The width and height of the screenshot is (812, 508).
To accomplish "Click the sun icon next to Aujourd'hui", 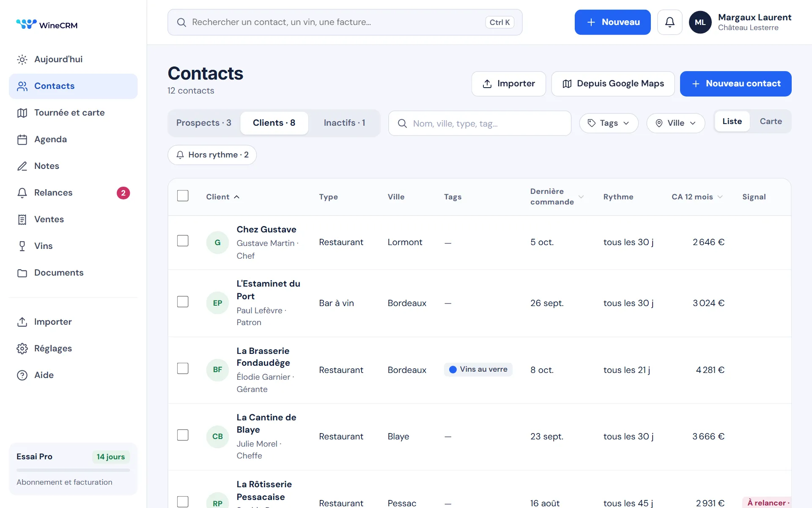I will (x=22, y=60).
